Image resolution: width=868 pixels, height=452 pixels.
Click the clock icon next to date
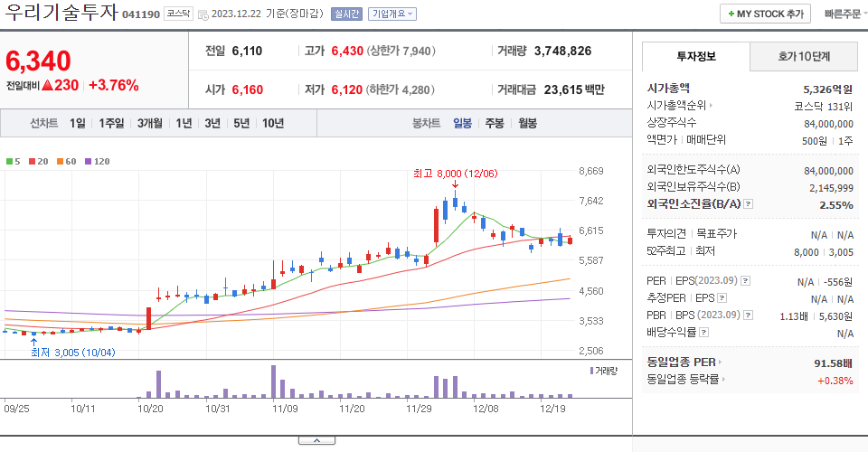(203, 15)
